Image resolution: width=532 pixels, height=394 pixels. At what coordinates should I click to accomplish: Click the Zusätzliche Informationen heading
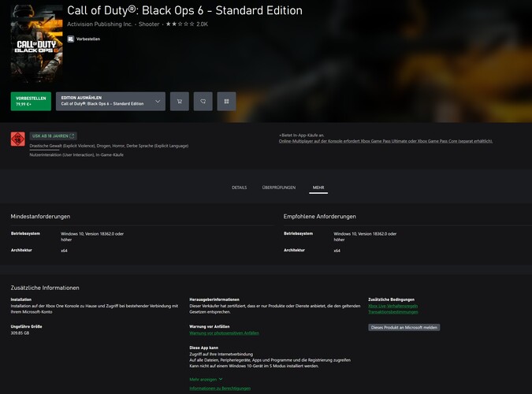tap(45, 288)
